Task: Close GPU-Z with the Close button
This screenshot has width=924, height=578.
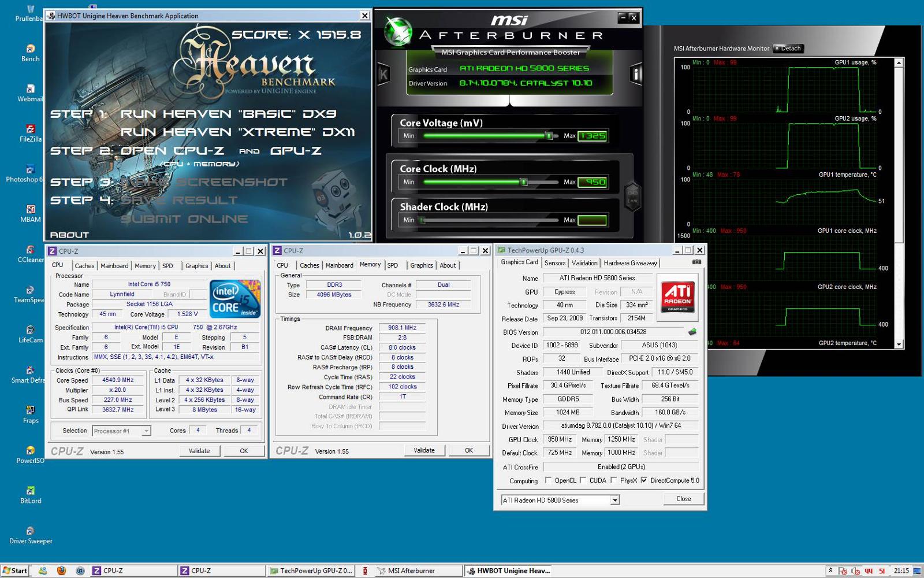Action: click(684, 499)
